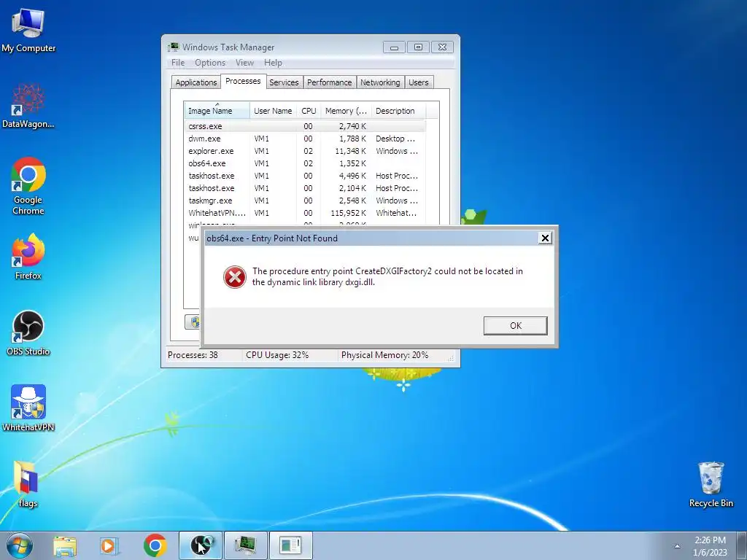Open the taskbar clock showing 2:26 PM
Viewport: 747px width, 560px height.
(x=710, y=540)
